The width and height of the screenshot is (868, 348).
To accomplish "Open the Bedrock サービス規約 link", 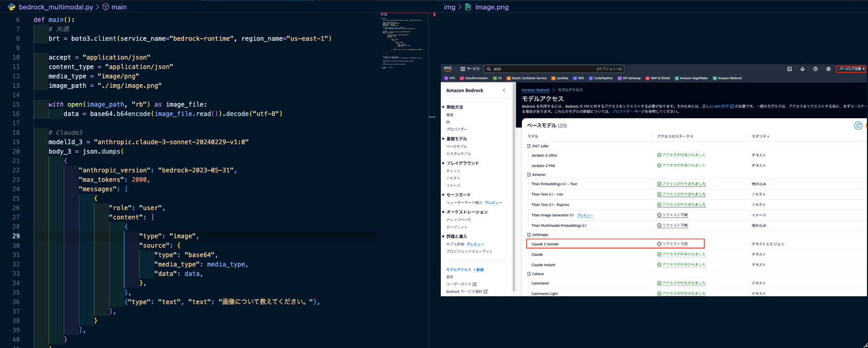I will 466,292.
